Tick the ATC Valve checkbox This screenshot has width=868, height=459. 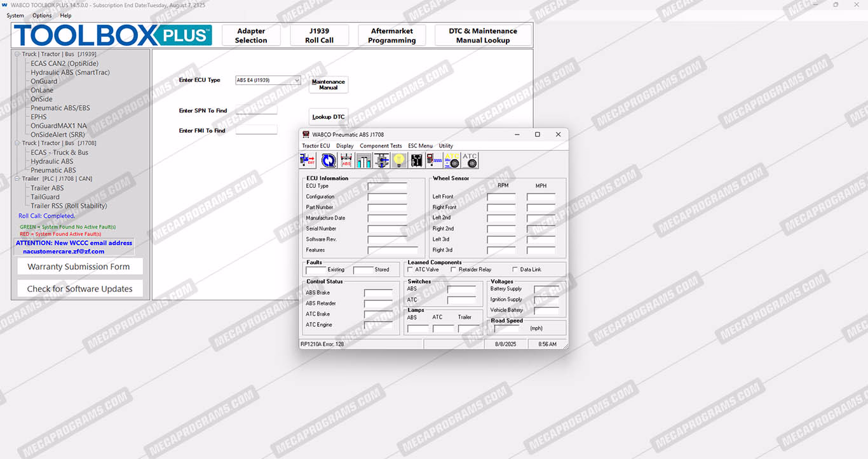(410, 269)
